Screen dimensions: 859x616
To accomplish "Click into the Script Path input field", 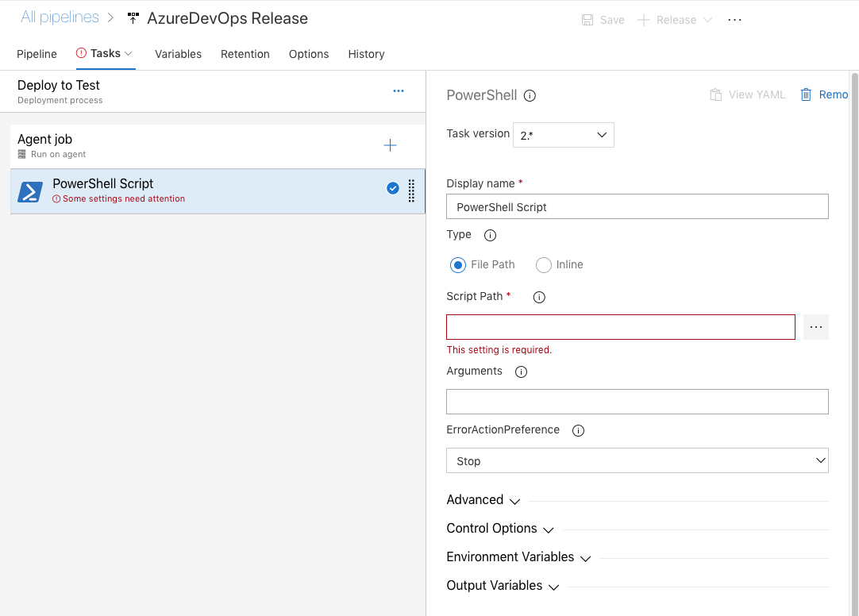I will pos(620,327).
